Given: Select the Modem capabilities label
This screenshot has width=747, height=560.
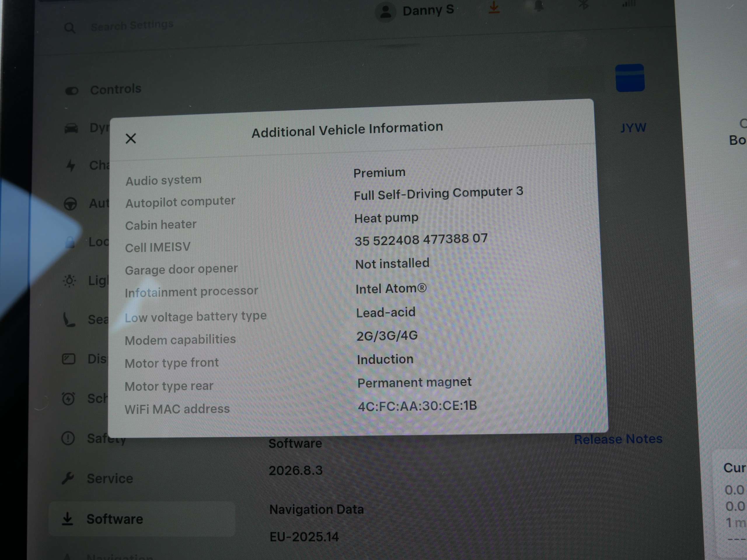Looking at the screenshot, I should (180, 339).
